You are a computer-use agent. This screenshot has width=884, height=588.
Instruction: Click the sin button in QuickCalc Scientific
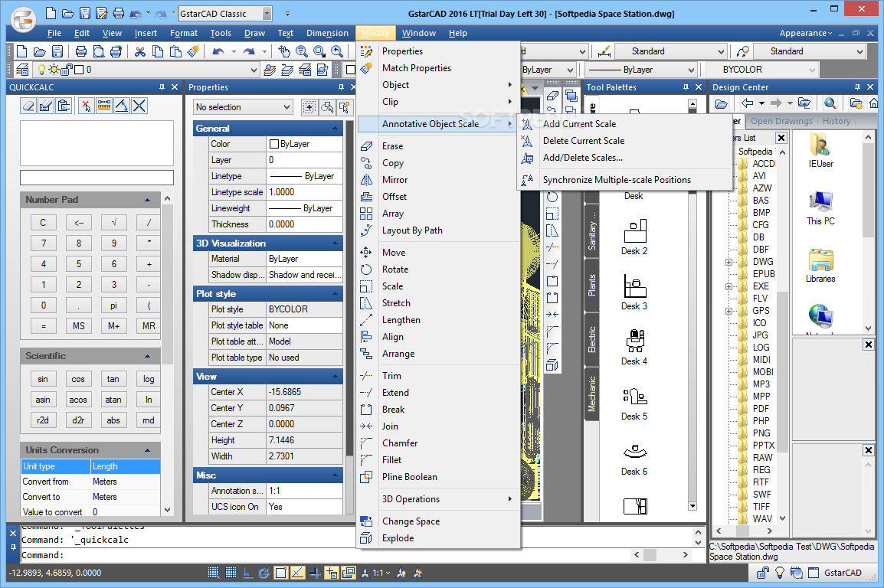click(43, 379)
